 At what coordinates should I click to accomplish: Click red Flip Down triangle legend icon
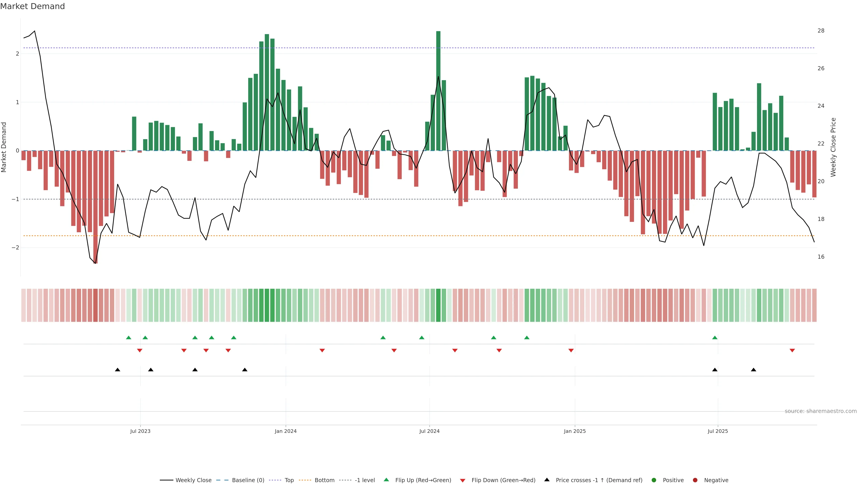pos(463,481)
